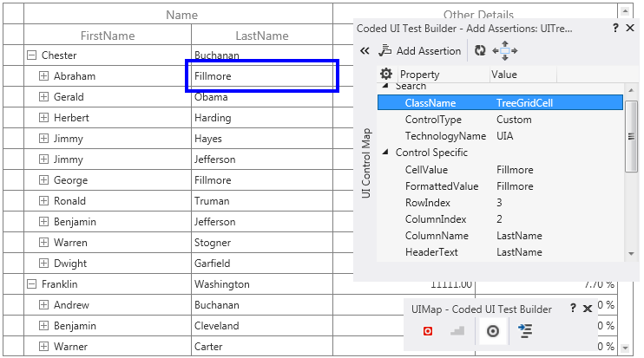The height and width of the screenshot is (358, 644).
Task: Select the Truman cell
Action: [262, 201]
